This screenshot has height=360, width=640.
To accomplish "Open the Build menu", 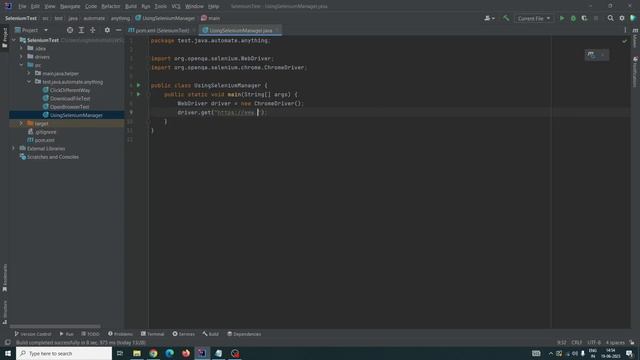I will pyautogui.click(x=131, y=6).
